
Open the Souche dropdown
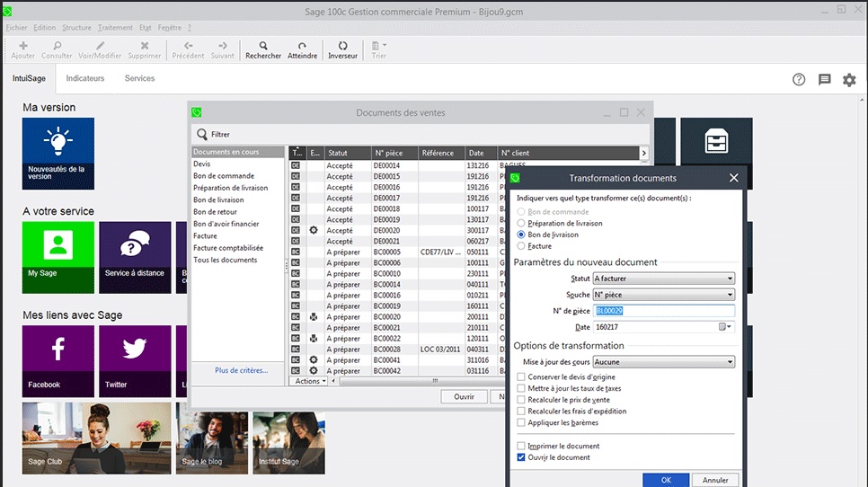(x=664, y=295)
